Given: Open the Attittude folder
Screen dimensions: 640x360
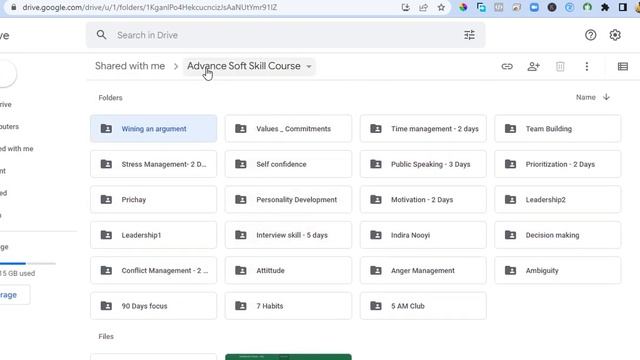Looking at the screenshot, I should 288,270.
